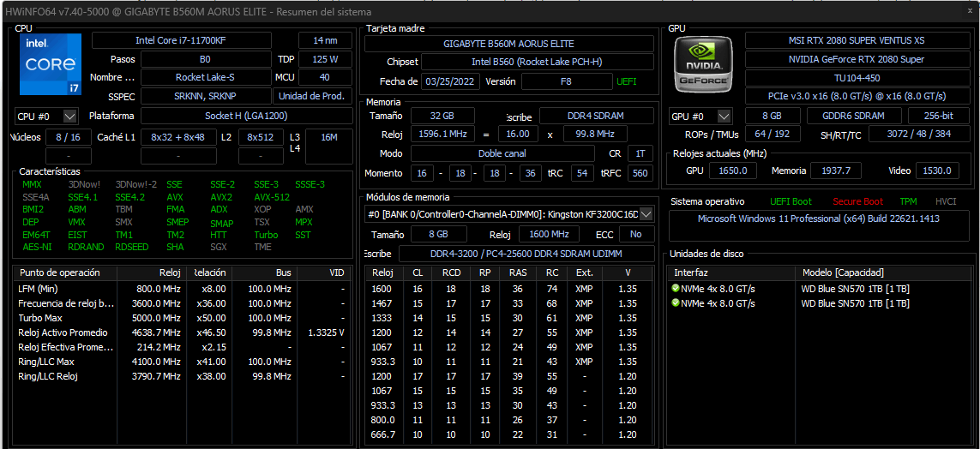Click the Interfaz column header
980x449 pixels.
click(730, 272)
